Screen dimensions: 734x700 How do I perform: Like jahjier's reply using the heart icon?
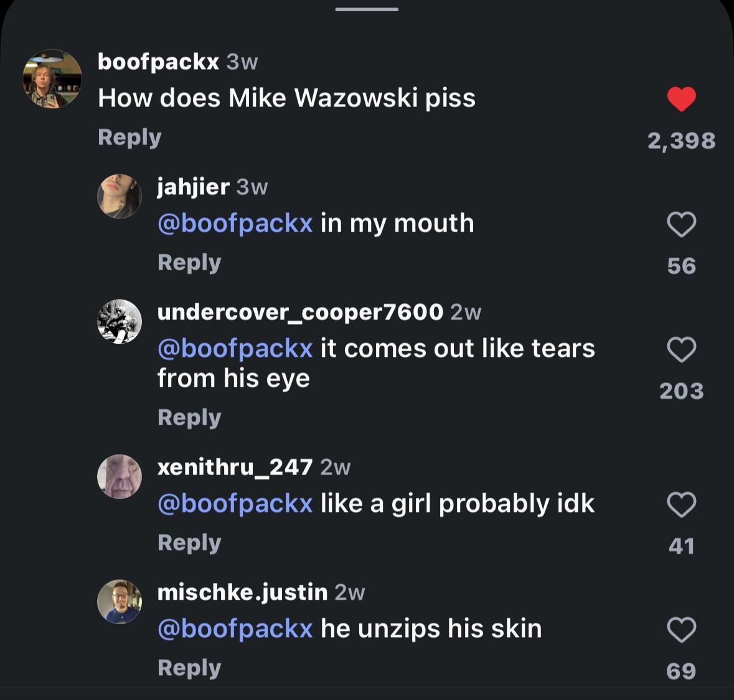[682, 225]
